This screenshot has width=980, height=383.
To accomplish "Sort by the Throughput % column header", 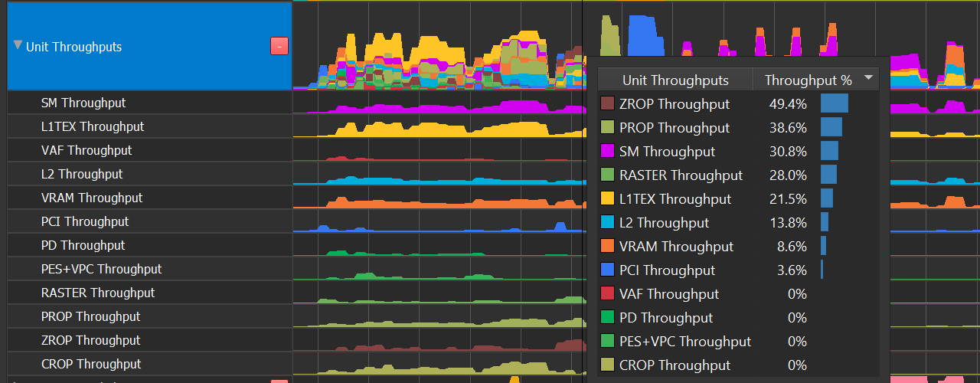I will [808, 80].
